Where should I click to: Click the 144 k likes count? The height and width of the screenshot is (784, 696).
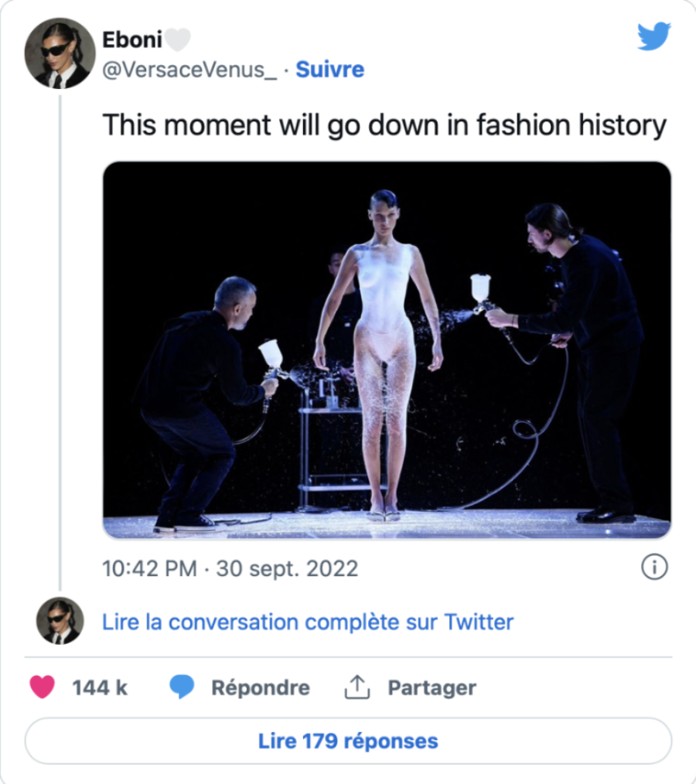(100, 687)
